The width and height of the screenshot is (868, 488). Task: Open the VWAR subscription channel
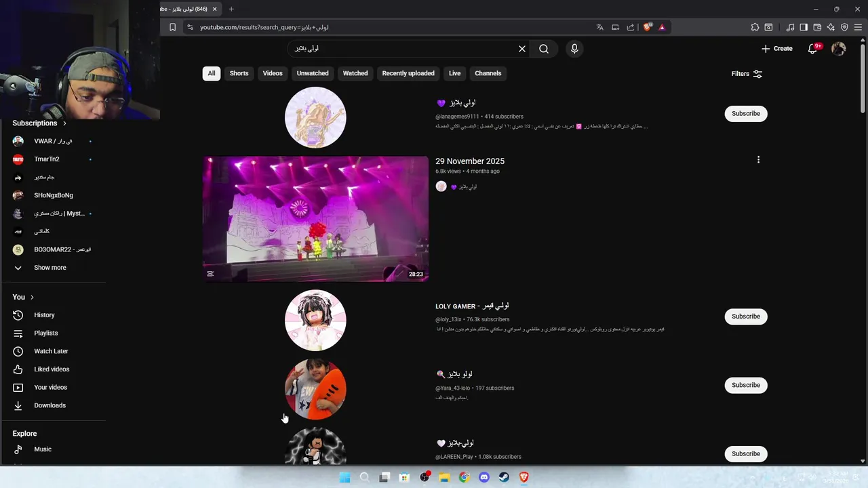click(53, 141)
